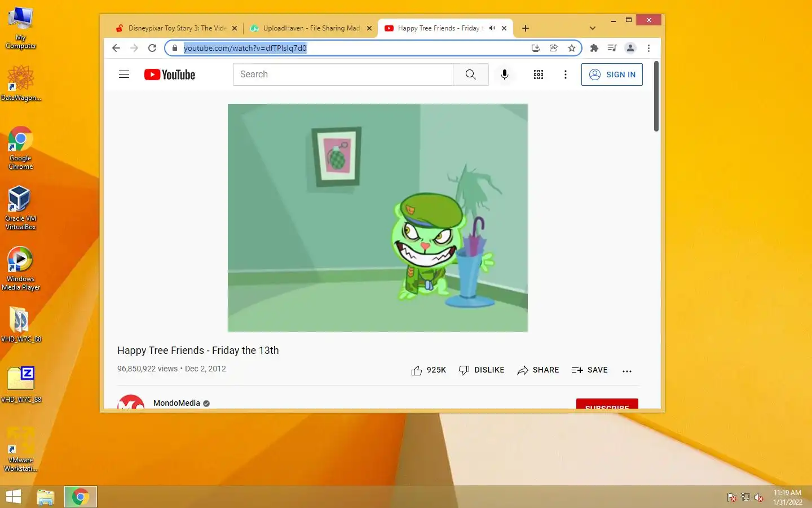Click the page vertical scrollbar thumb
Screen dimensions: 812x508
click(656, 96)
